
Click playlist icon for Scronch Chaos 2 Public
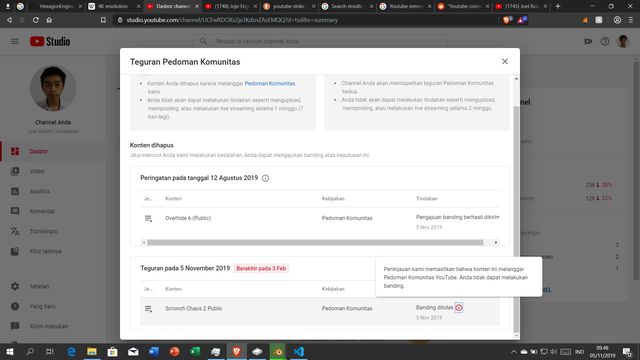coord(148,309)
